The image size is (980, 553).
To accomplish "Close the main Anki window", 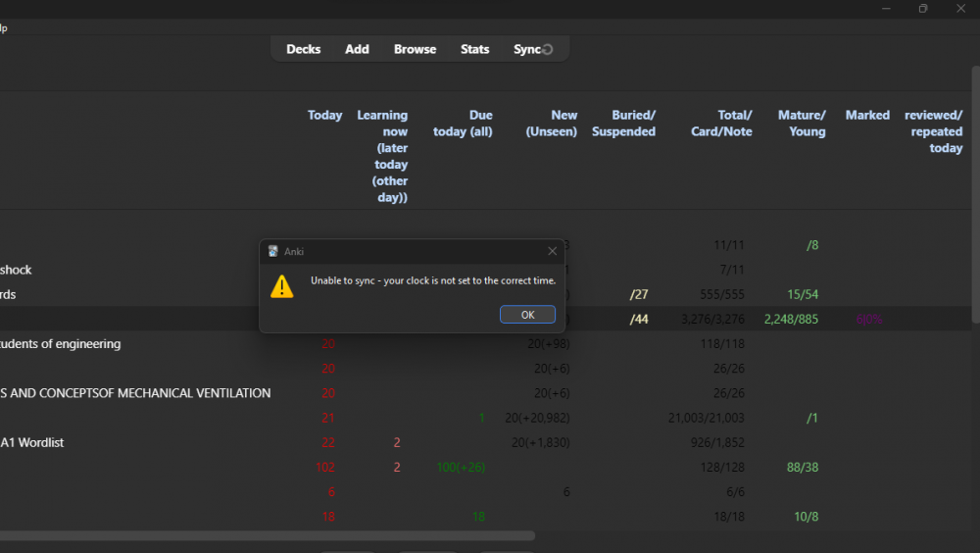I will tap(959, 9).
